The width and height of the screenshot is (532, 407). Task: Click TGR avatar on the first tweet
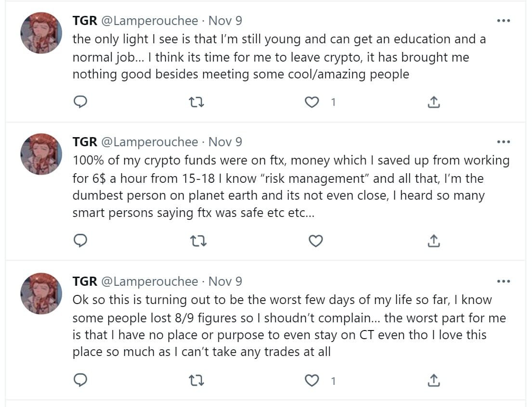(41, 33)
